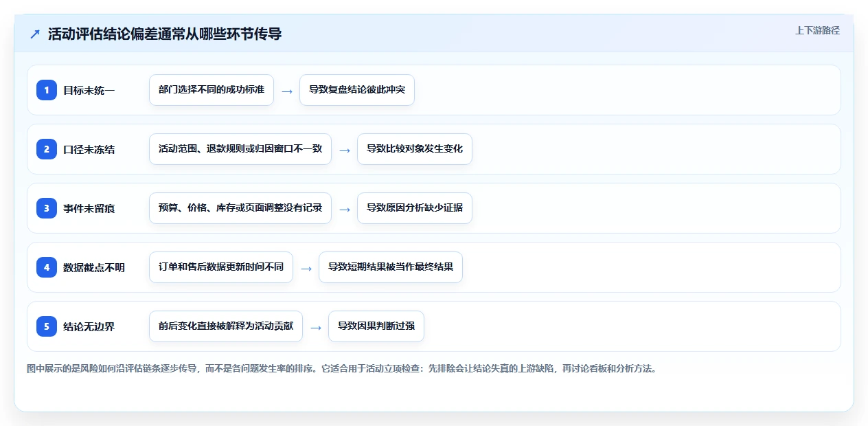Click the arrow before 导致短期结果被当作最终结果
Screen dimensions: 868x426
(x=306, y=268)
